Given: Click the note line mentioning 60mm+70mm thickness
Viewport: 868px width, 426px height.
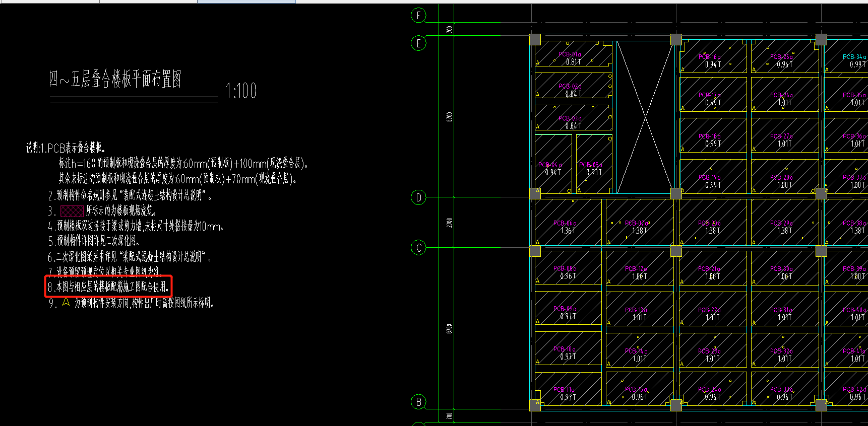Looking at the screenshot, I should coord(177,178).
